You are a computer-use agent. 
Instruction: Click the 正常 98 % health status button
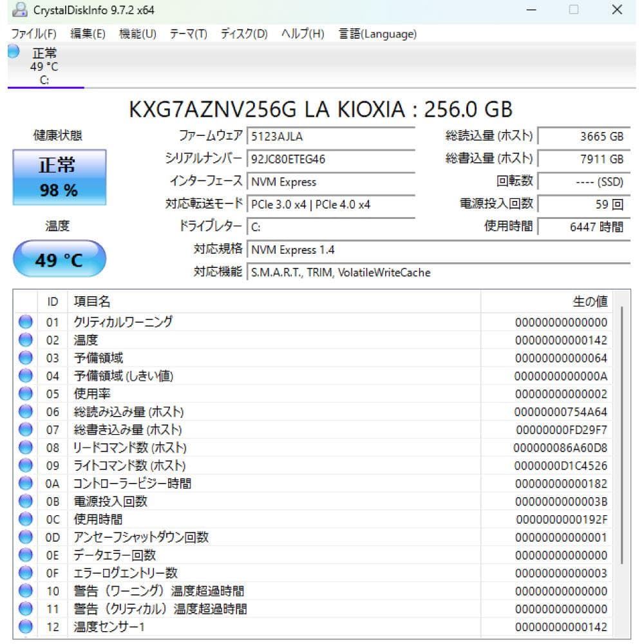click(x=59, y=177)
